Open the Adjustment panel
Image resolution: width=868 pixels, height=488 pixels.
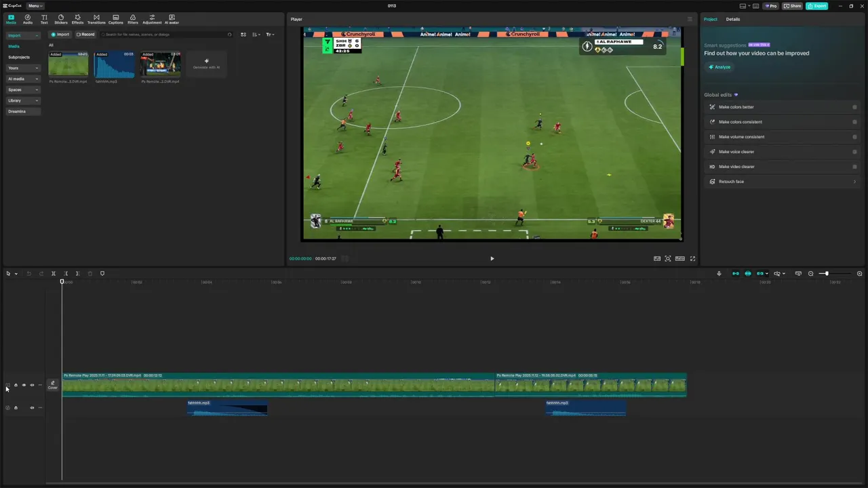click(152, 19)
